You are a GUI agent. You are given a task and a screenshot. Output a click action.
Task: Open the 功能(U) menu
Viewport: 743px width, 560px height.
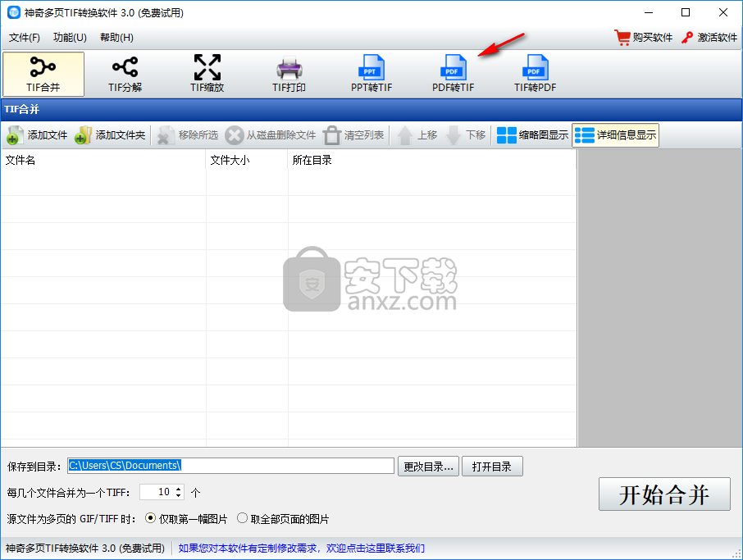(x=70, y=38)
